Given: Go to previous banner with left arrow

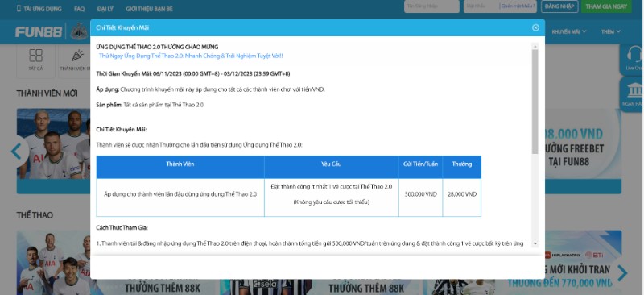Looking at the screenshot, I should tap(16, 152).
